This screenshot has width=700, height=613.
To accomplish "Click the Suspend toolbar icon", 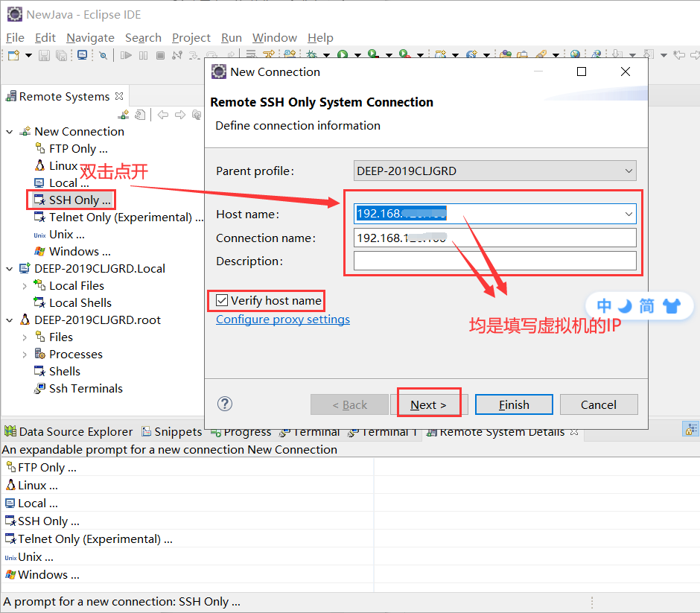I will [x=143, y=55].
